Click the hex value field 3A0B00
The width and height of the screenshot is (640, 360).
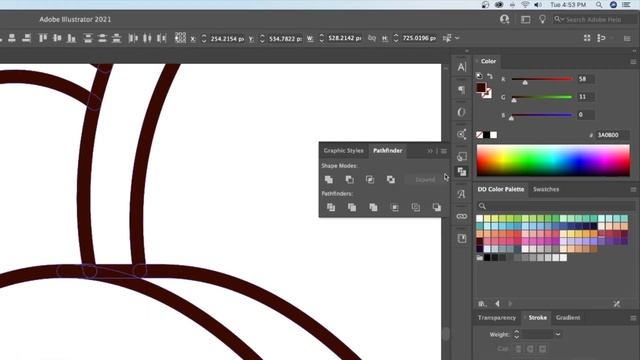[x=611, y=135]
